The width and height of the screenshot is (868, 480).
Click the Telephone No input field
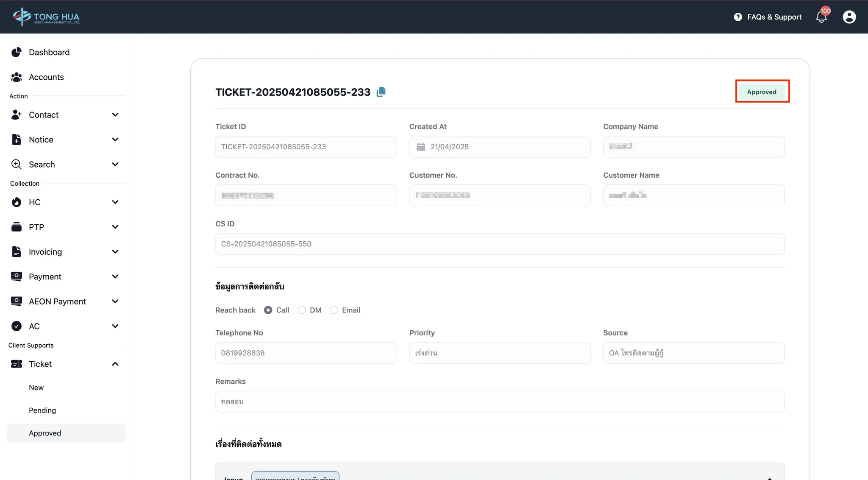point(306,353)
